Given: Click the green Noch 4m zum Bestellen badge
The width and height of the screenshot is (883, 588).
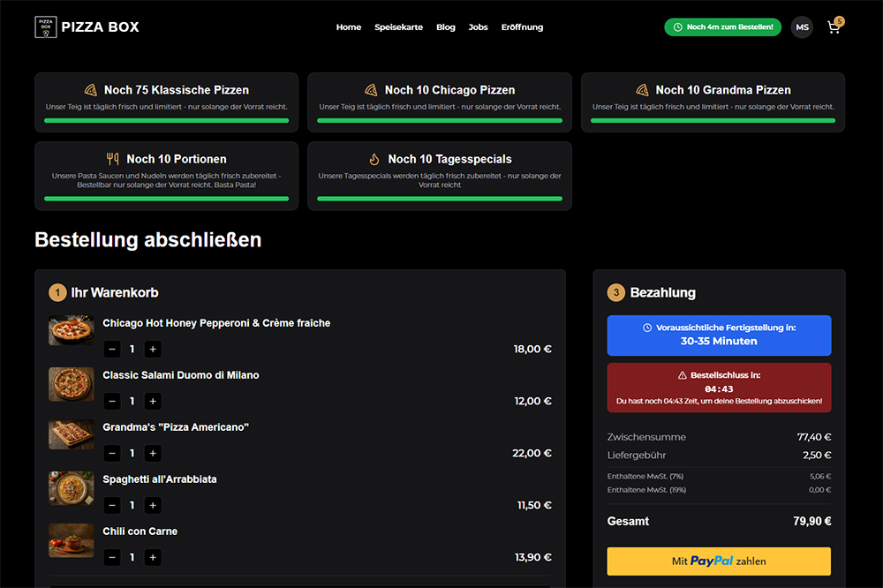Looking at the screenshot, I should [722, 26].
